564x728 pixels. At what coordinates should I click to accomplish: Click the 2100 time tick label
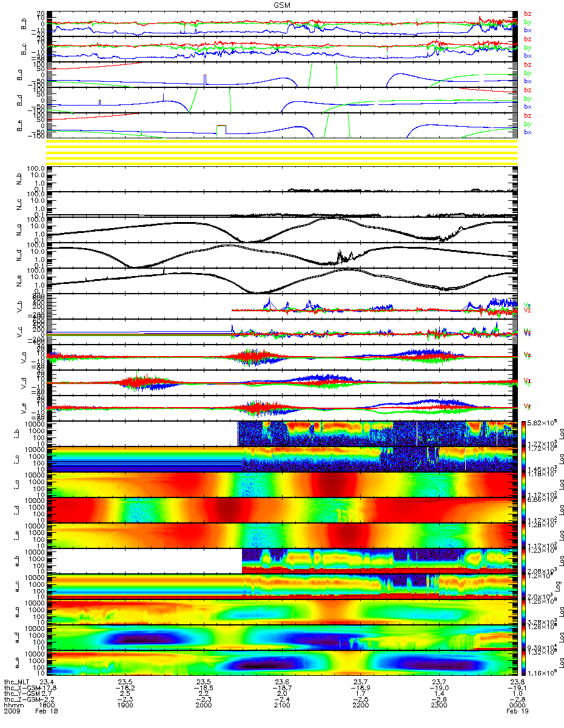[x=282, y=706]
